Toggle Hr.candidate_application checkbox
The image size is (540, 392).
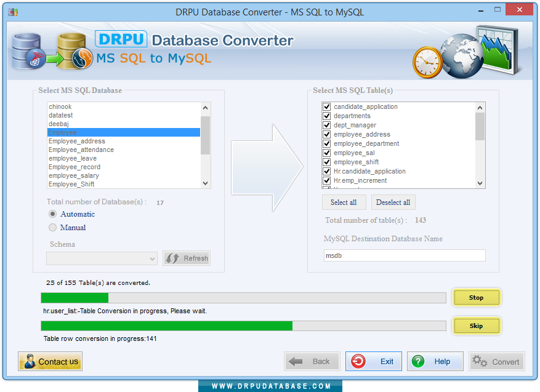327,172
